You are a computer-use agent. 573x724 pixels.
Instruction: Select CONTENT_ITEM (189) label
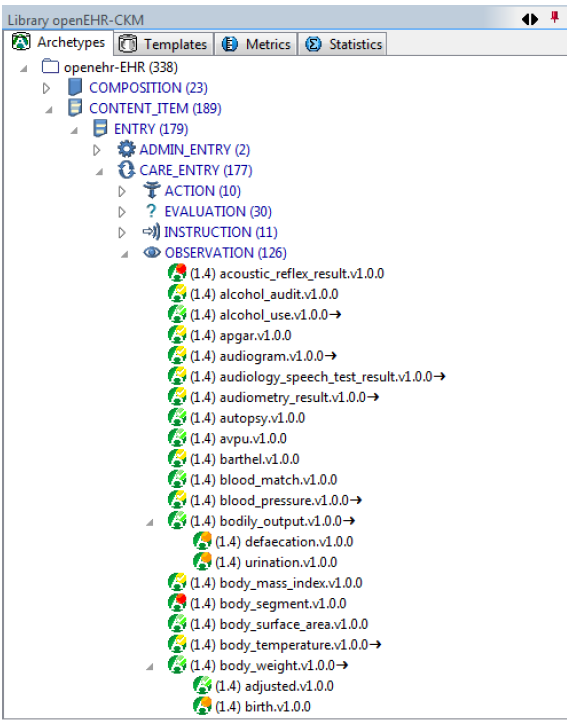click(x=155, y=109)
